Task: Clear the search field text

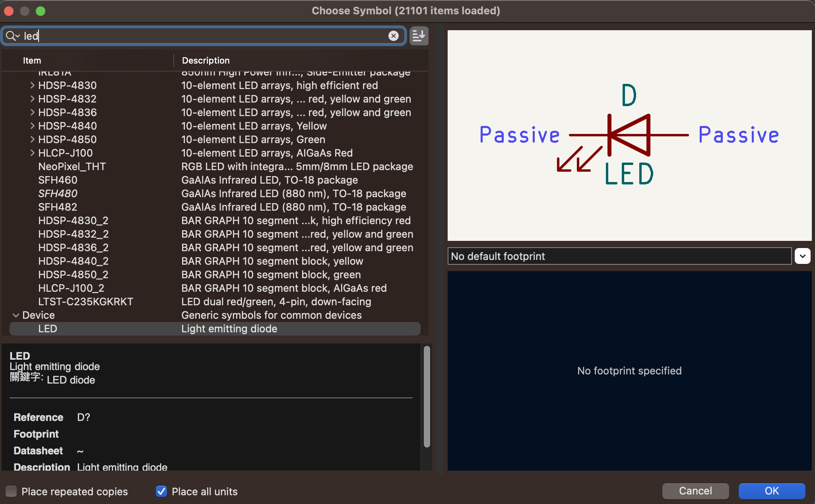Action: (393, 36)
